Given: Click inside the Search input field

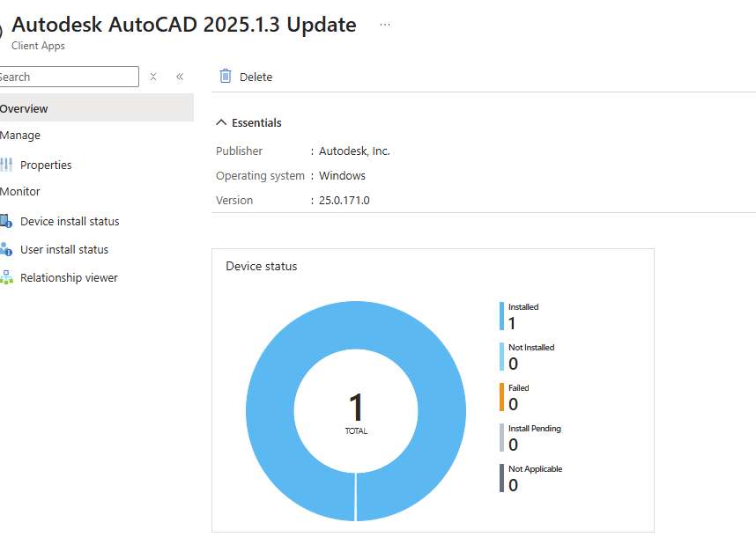Looking at the screenshot, I should [x=70, y=77].
